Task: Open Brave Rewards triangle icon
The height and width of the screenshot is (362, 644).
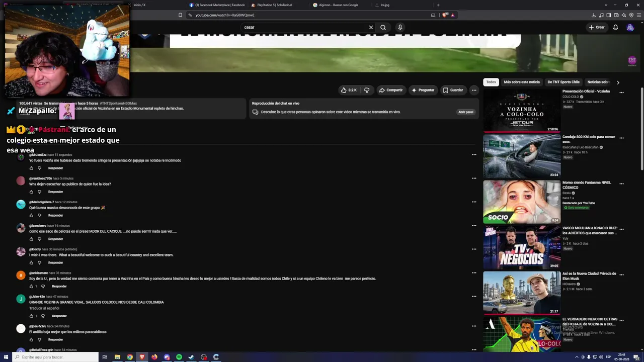Action: (452, 15)
